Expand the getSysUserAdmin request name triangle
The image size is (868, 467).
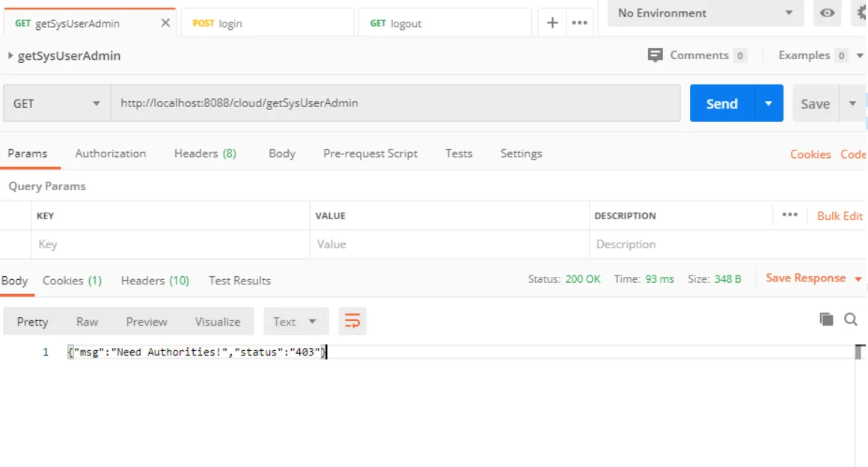click(10, 55)
